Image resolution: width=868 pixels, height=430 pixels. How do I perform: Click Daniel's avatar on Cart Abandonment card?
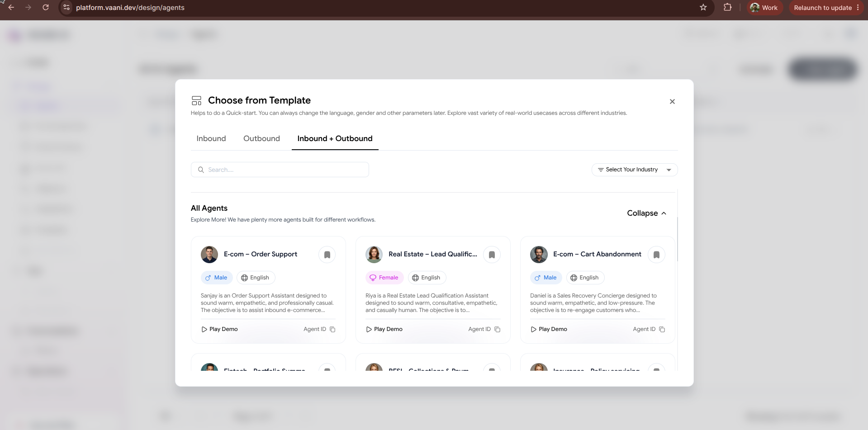point(539,255)
